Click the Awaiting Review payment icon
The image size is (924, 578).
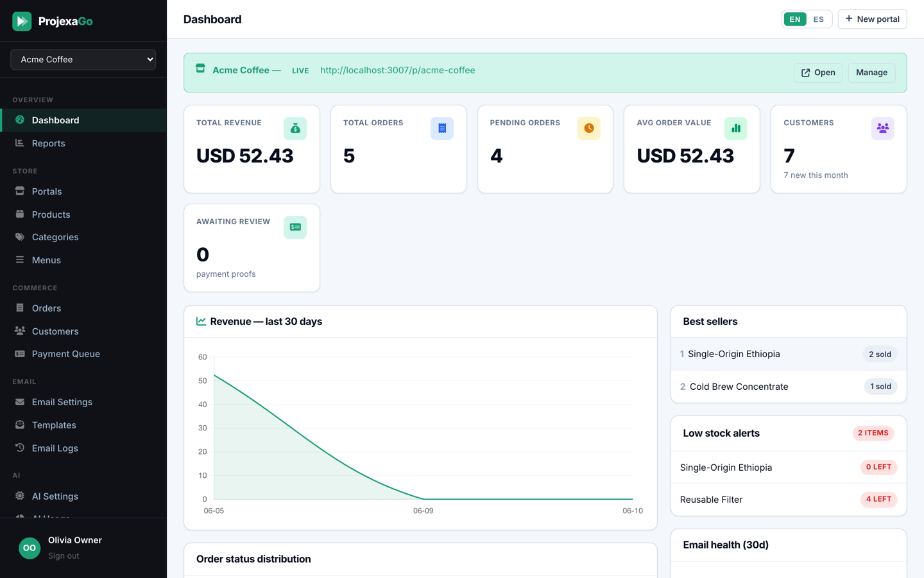pyautogui.click(x=295, y=227)
